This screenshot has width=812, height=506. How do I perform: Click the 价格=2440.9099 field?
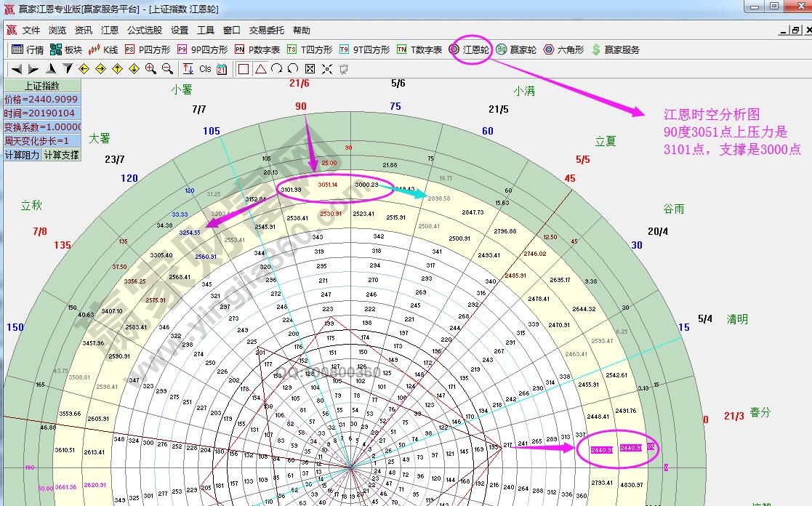(x=41, y=100)
